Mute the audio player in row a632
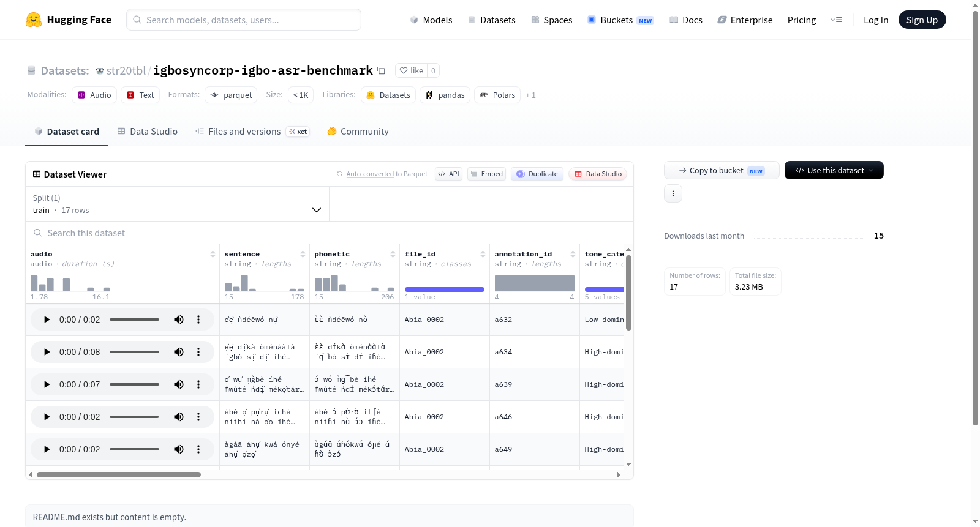The width and height of the screenshot is (980, 527). [x=179, y=320]
